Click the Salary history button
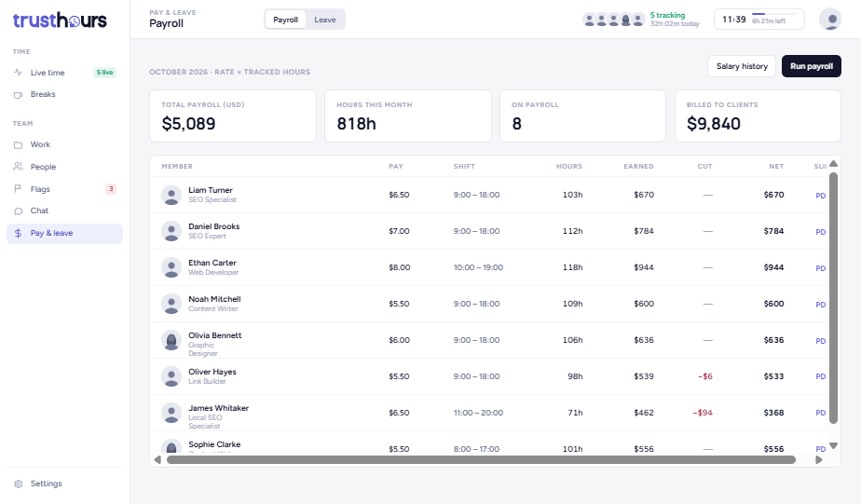This screenshot has height=504, width=861. (x=742, y=66)
